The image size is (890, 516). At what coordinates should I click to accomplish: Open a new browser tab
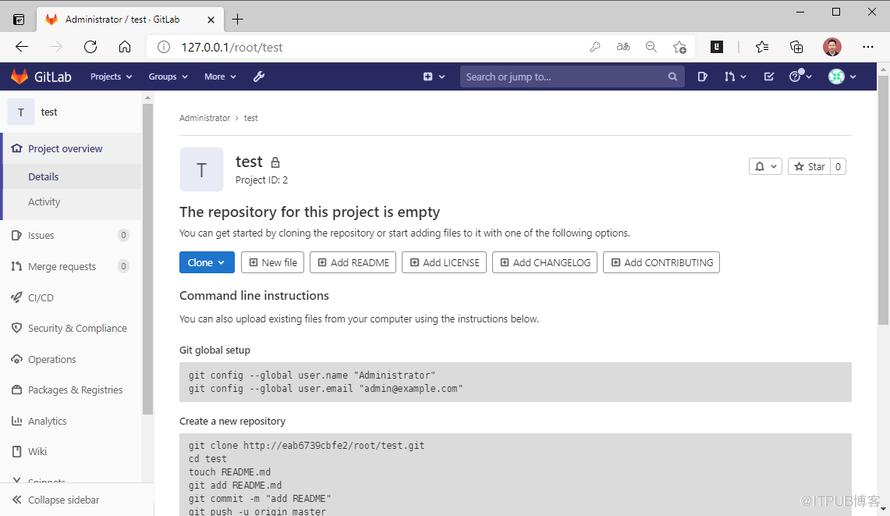tap(237, 19)
